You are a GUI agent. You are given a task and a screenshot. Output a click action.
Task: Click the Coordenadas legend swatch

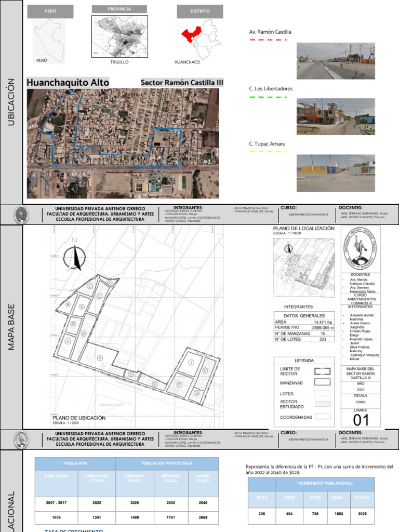(x=322, y=416)
